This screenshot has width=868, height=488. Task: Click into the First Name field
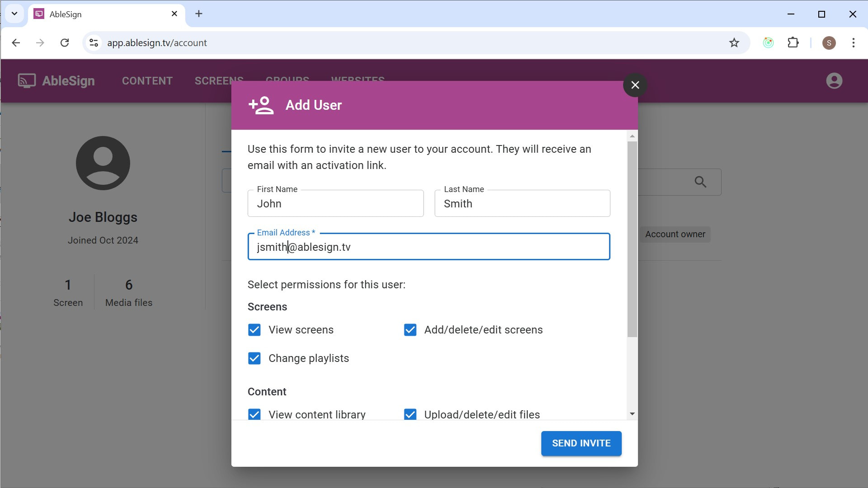click(335, 204)
